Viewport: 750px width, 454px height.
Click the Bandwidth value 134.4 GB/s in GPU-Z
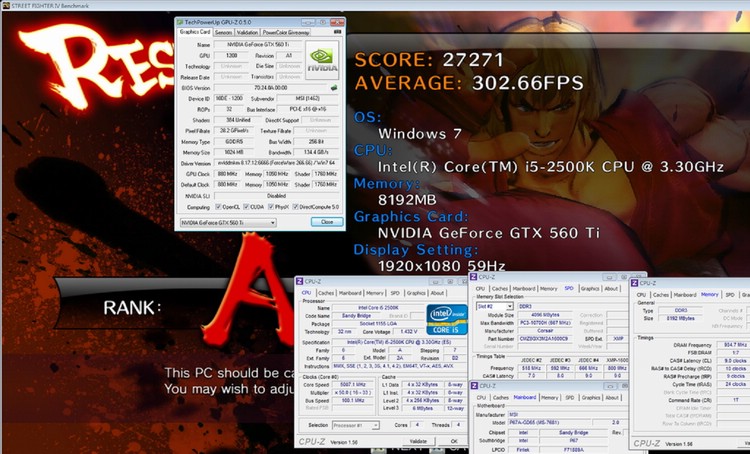316,153
